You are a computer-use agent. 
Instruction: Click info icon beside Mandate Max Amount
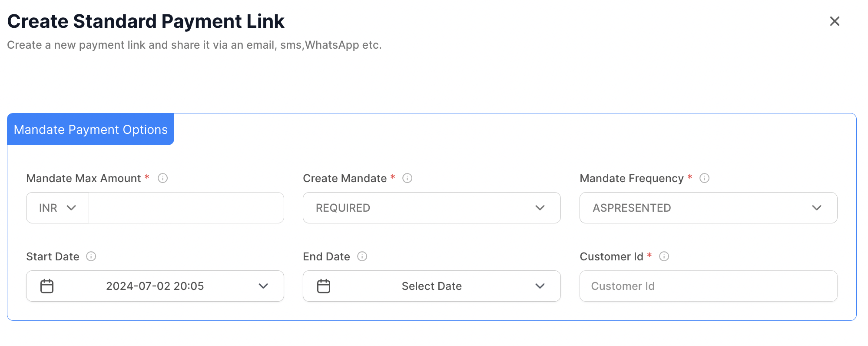(162, 178)
